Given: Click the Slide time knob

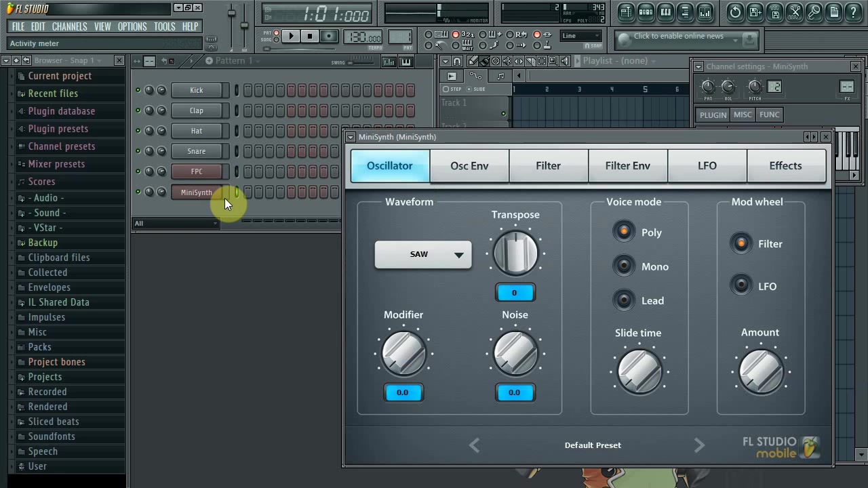Looking at the screenshot, I should click(x=639, y=371).
